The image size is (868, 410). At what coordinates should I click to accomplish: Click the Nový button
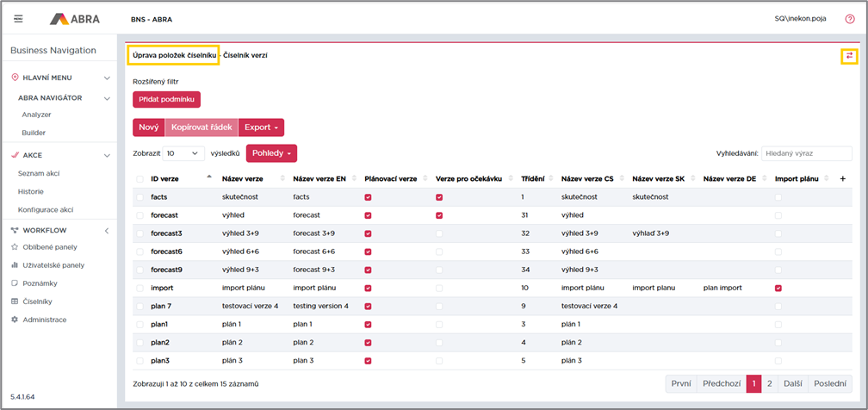click(x=149, y=127)
